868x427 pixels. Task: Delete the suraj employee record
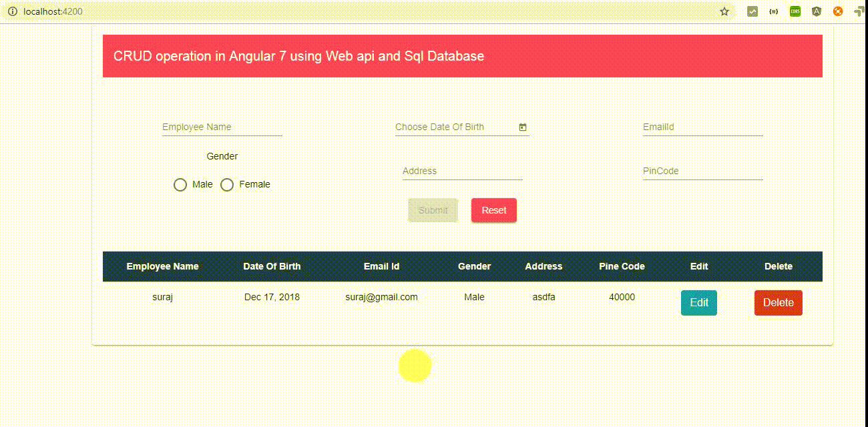tap(778, 302)
